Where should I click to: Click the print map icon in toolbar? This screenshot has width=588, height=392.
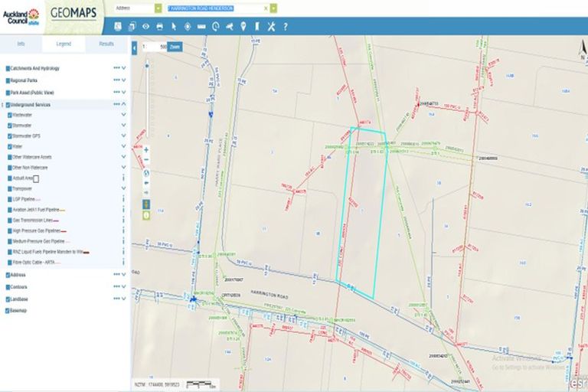(x=160, y=26)
